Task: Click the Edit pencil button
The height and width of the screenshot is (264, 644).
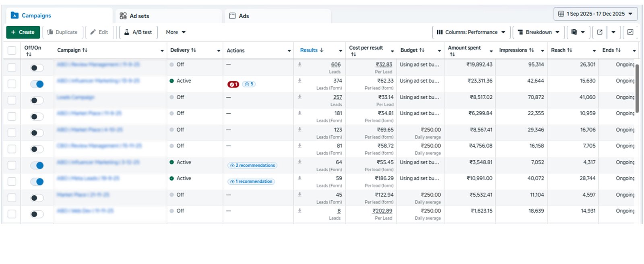Action: [99, 32]
